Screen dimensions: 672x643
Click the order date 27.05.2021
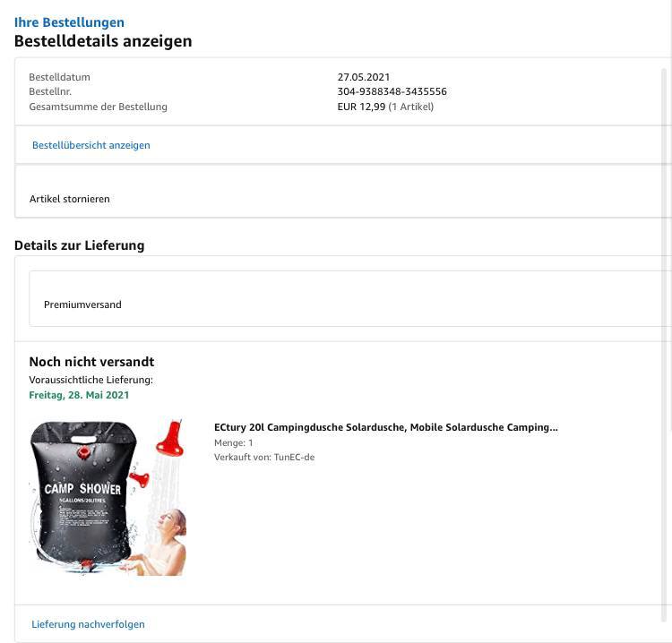[364, 77]
